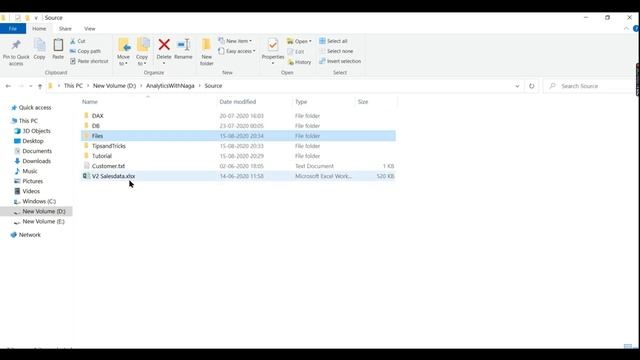Select This PC in navigation pane
Image resolution: width=640 pixels, height=360 pixels.
pos(28,121)
